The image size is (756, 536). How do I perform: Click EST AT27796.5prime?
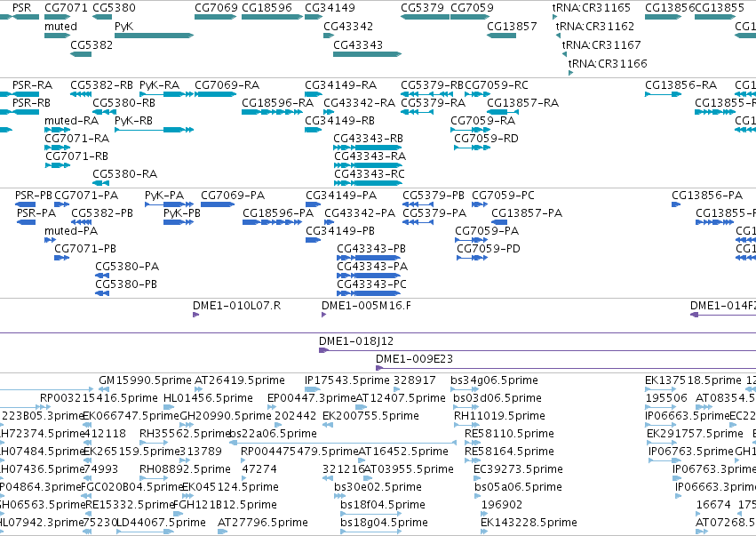(224, 532)
